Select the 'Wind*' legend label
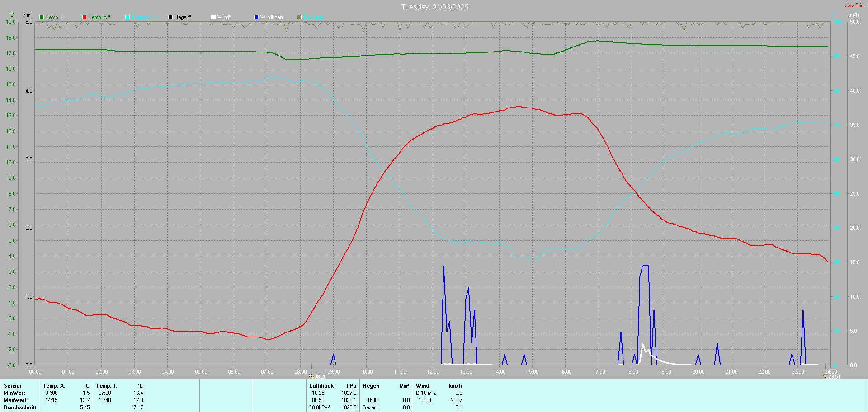Viewport: 868px width, 412px height. (224, 17)
